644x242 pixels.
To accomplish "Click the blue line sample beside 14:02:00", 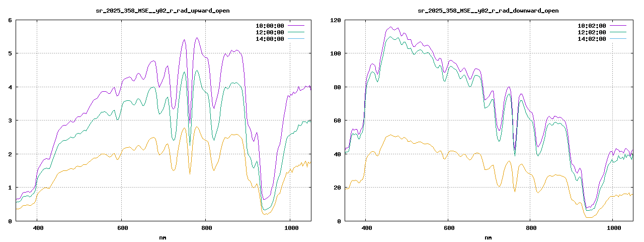I will [618, 39].
